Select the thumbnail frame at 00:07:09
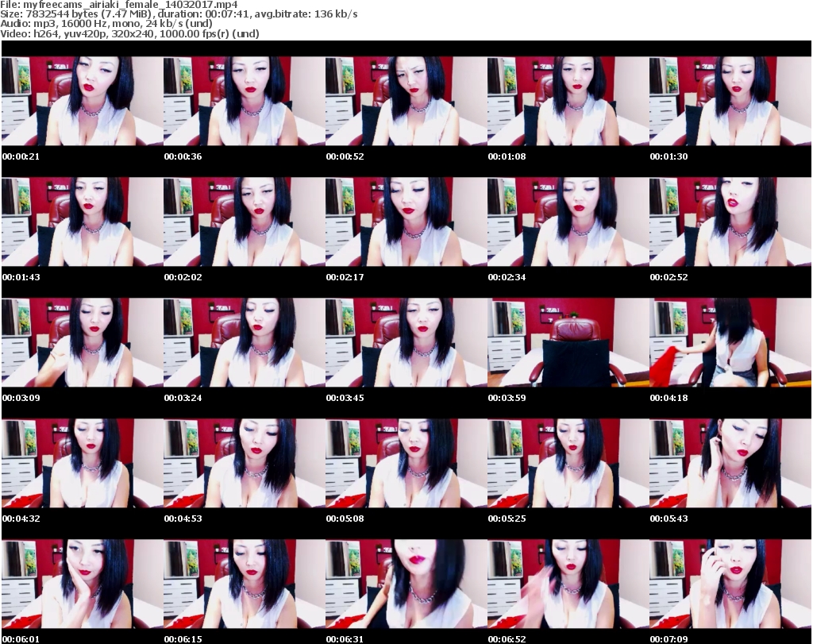The height and width of the screenshot is (644, 813). click(x=730, y=584)
